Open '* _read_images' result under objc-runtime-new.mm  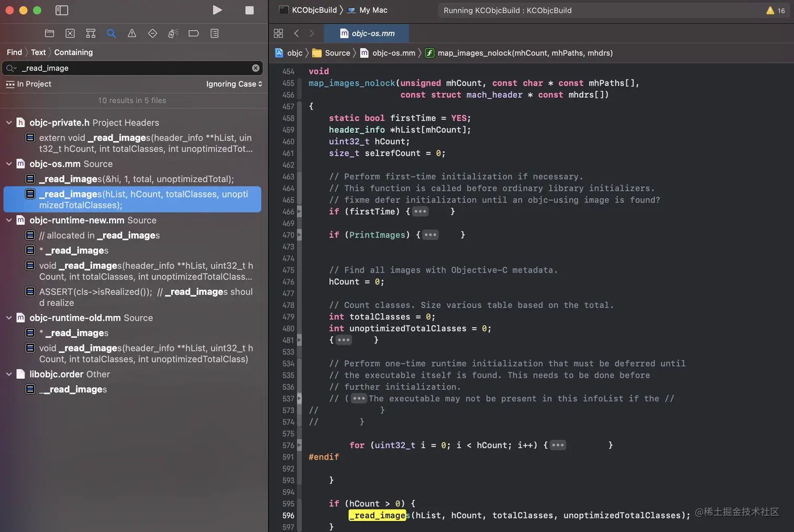point(67,251)
